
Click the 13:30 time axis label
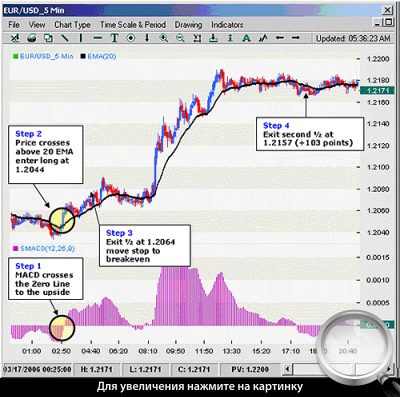tap(232, 351)
